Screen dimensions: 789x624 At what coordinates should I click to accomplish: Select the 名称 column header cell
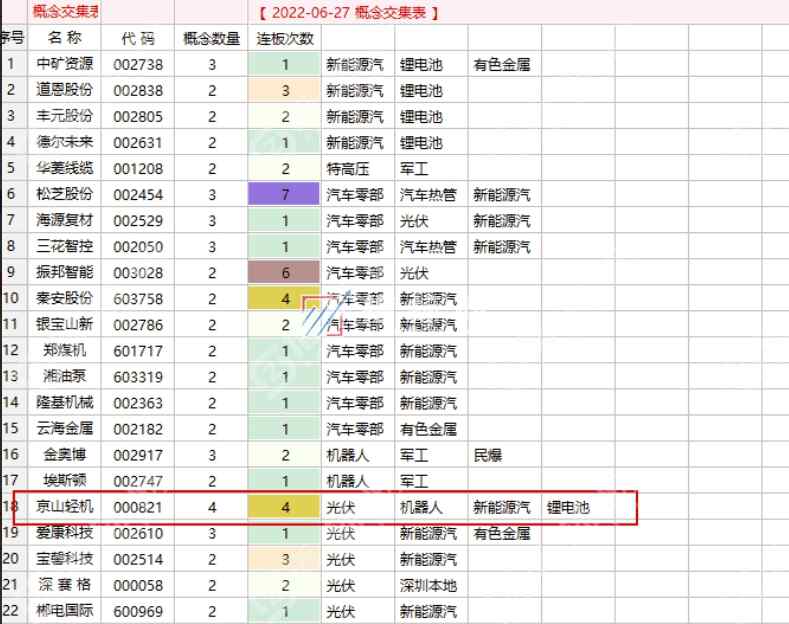pos(65,38)
